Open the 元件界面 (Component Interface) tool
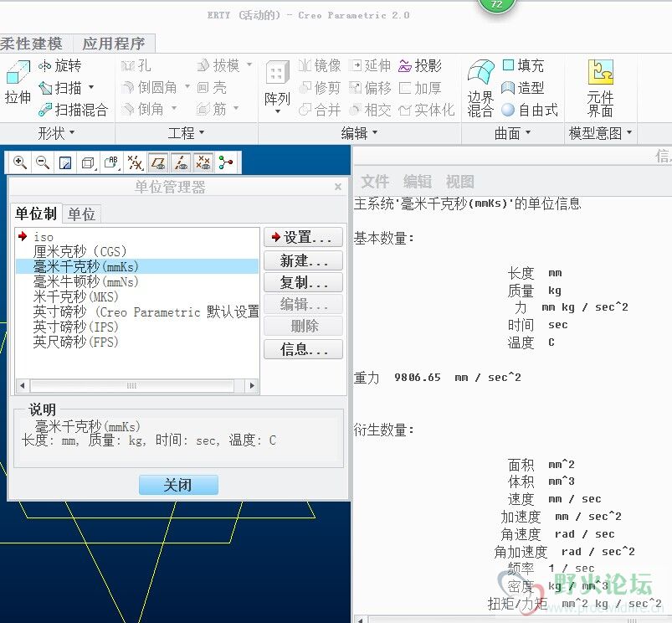672x623 pixels. click(600, 88)
